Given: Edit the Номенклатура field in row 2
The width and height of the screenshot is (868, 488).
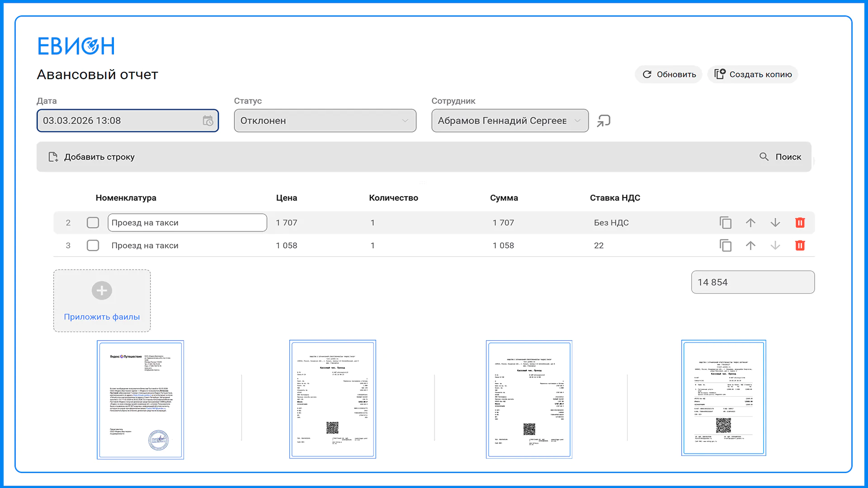Looking at the screenshot, I should 187,223.
